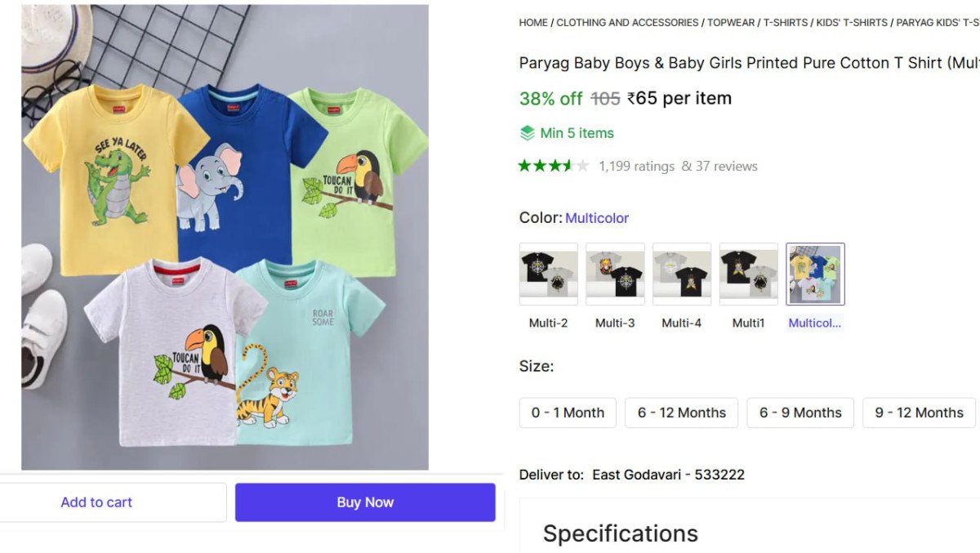This screenshot has height=553, width=980.
Task: Click the star rating icons
Action: tap(554, 166)
